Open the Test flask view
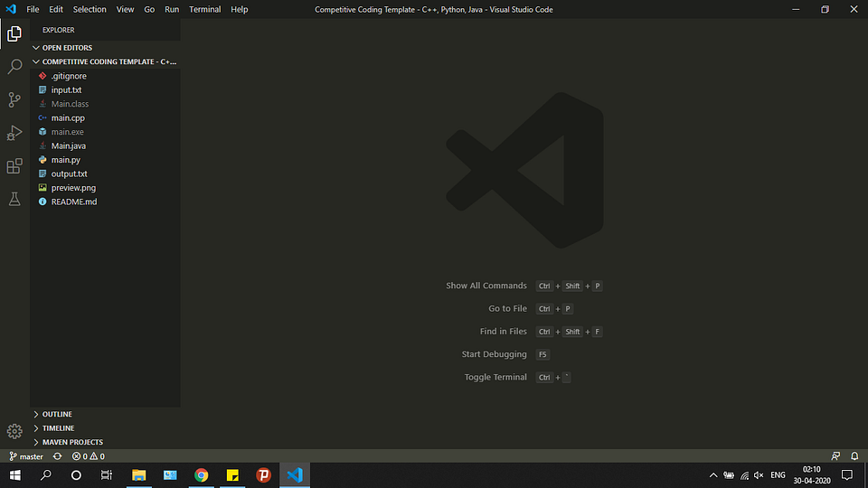Image resolution: width=868 pixels, height=488 pixels. (x=14, y=199)
